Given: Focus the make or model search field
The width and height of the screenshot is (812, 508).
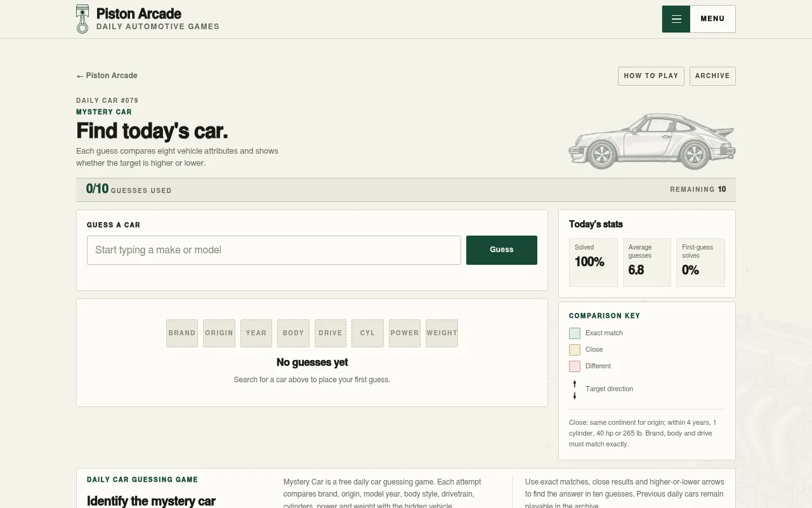Looking at the screenshot, I should (x=274, y=250).
